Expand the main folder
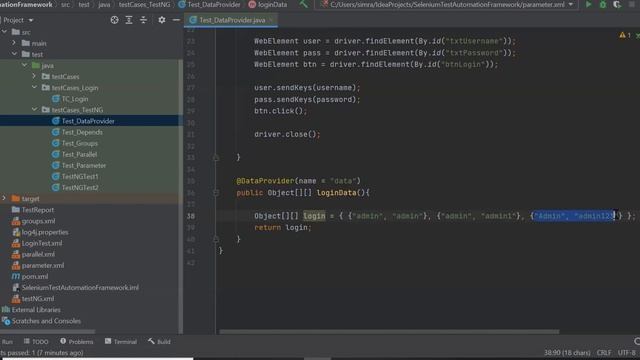 [x=14, y=43]
